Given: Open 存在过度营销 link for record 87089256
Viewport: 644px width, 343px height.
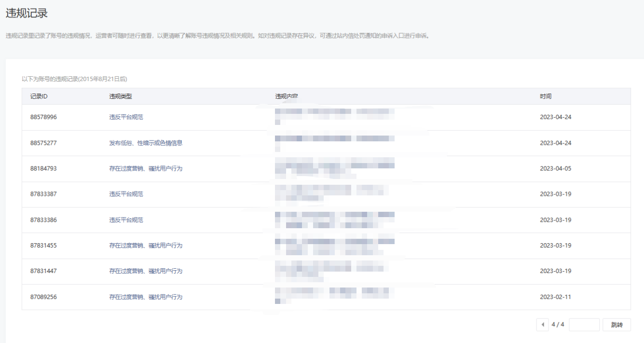Looking at the screenshot, I should 146,297.
